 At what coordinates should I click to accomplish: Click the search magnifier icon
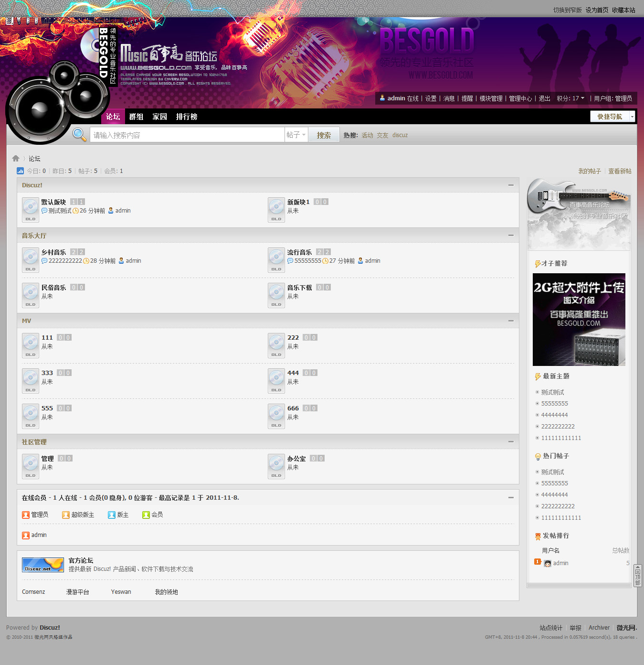click(x=79, y=135)
